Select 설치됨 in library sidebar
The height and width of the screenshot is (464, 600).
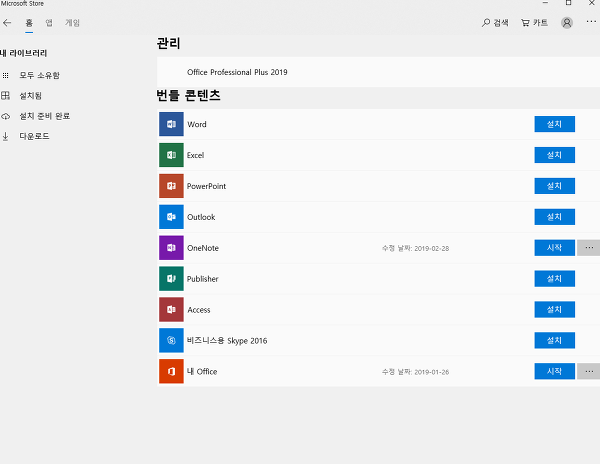30,96
